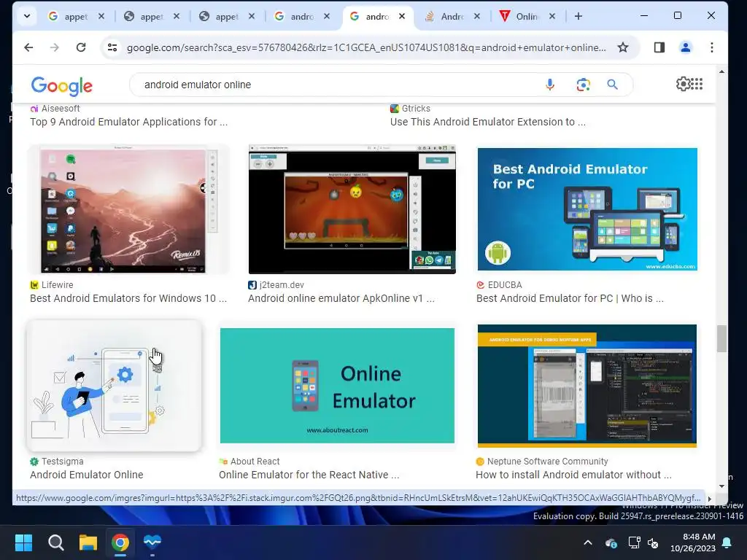Open 'Top 9 Android Emulator Applications for' result

click(x=128, y=122)
